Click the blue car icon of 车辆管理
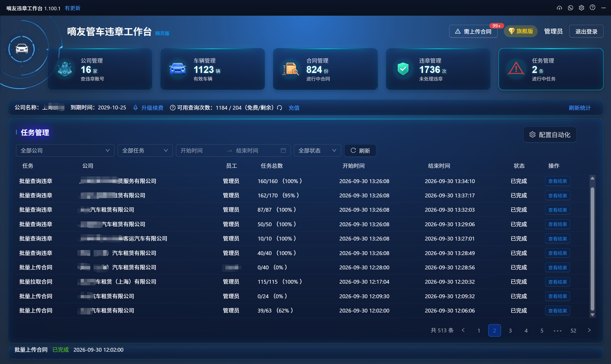Screen dimensions: 611x364 point(178,69)
